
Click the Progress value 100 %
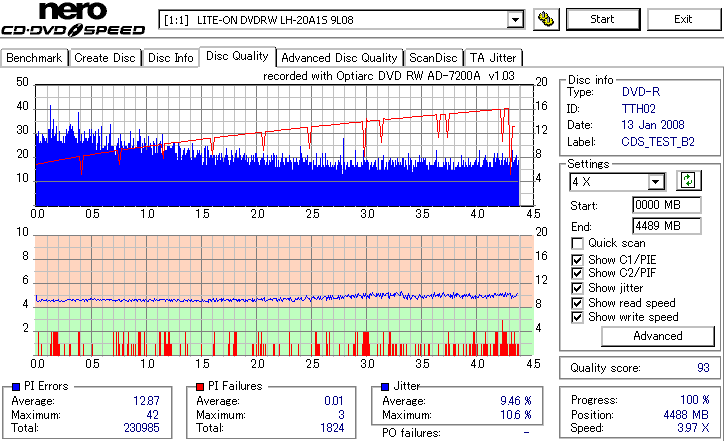point(694,400)
